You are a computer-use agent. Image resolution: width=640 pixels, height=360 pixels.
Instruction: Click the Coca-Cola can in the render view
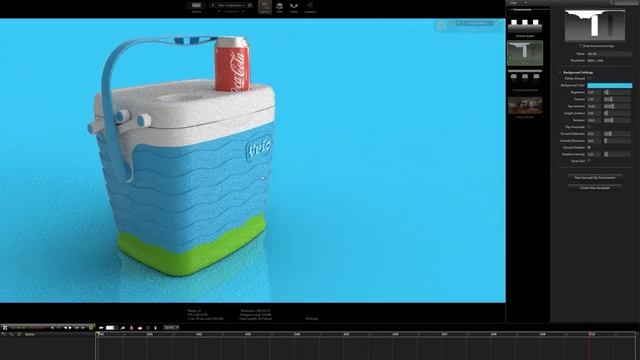pos(232,64)
